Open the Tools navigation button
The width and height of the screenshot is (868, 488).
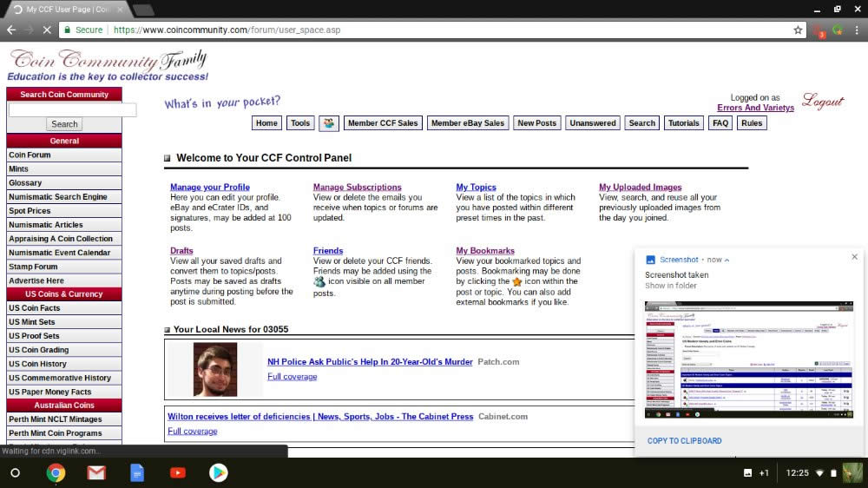pos(300,123)
